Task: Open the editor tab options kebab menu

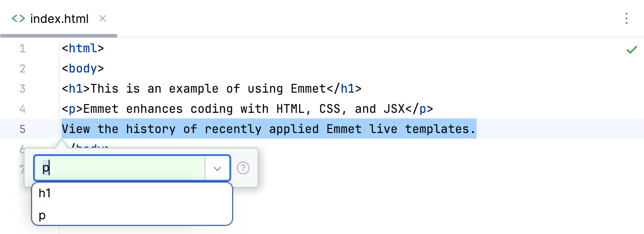Action: (x=627, y=18)
